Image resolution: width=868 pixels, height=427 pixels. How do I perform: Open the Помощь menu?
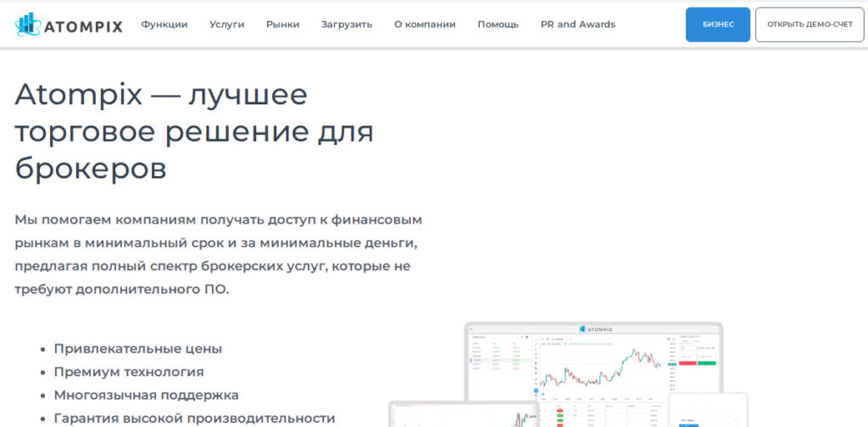498,25
